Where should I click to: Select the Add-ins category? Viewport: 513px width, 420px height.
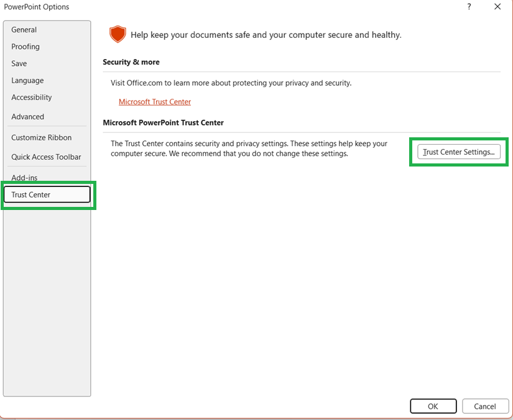tap(47, 178)
